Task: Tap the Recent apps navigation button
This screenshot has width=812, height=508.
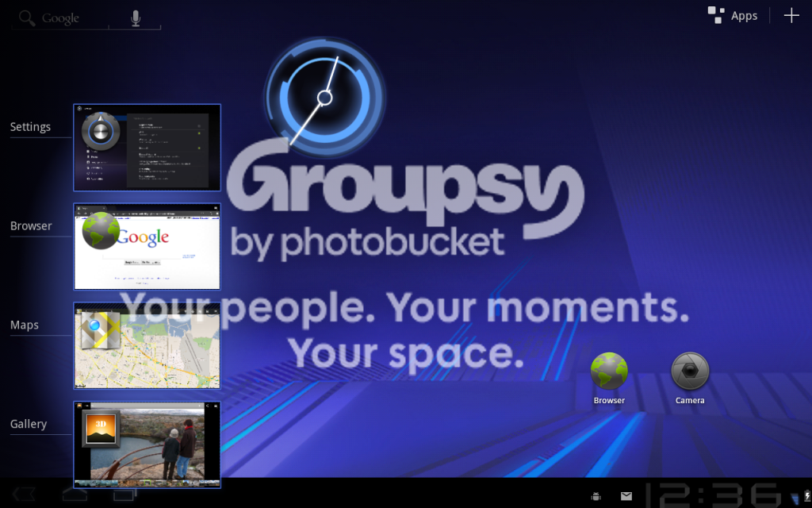Action: (124, 495)
